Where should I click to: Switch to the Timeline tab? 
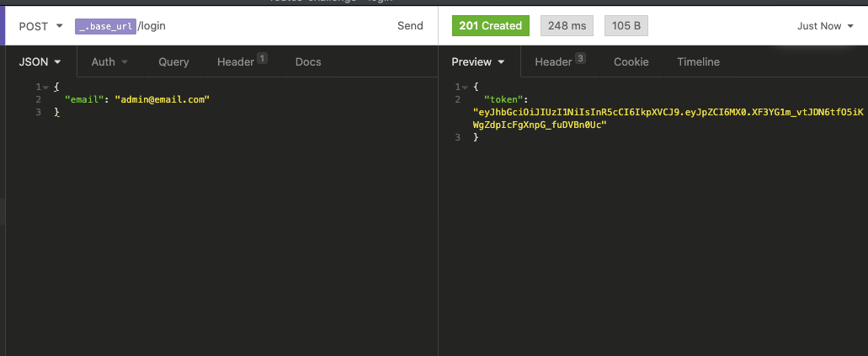(x=699, y=62)
